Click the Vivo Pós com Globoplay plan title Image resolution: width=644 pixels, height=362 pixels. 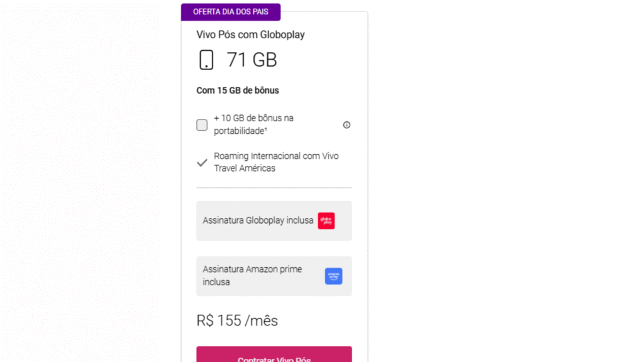tap(250, 35)
